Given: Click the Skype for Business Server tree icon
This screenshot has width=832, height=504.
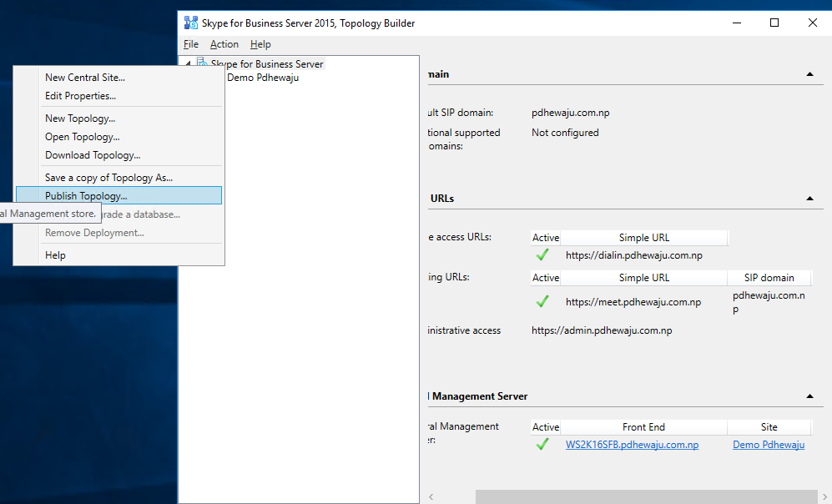Looking at the screenshot, I should tap(202, 63).
